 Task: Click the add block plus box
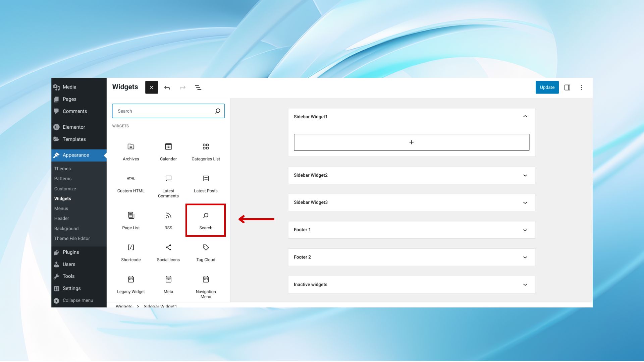[x=411, y=142]
